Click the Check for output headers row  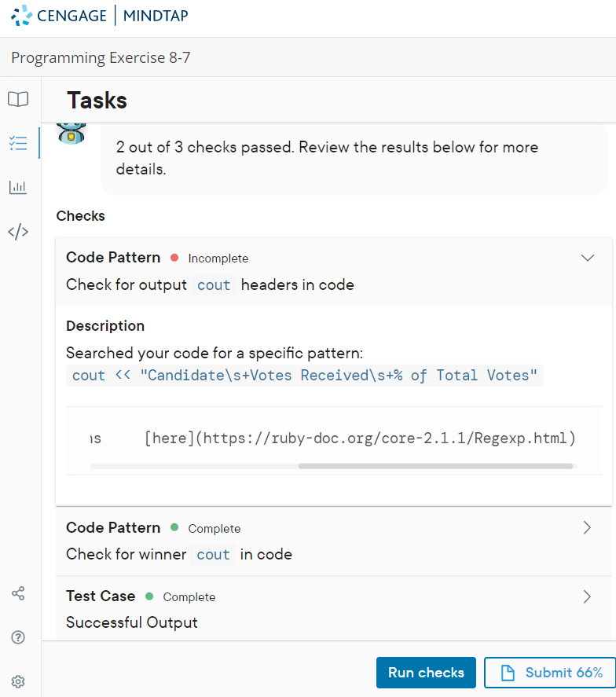tap(333, 271)
